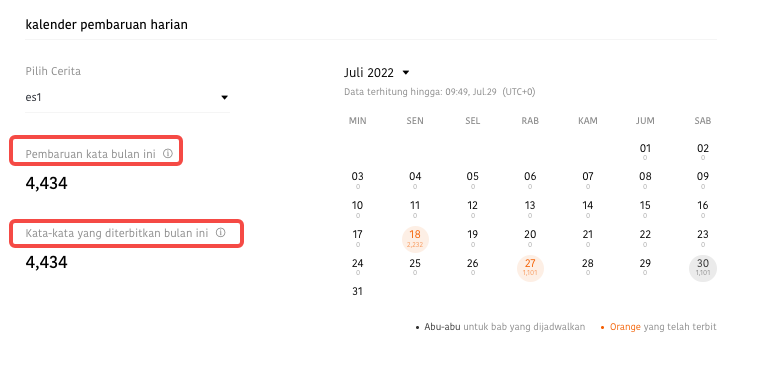The height and width of the screenshot is (370, 774).
Task: Click info icon beside Kata-kata yang diterbitkan bulan ini
Action: coord(221,232)
